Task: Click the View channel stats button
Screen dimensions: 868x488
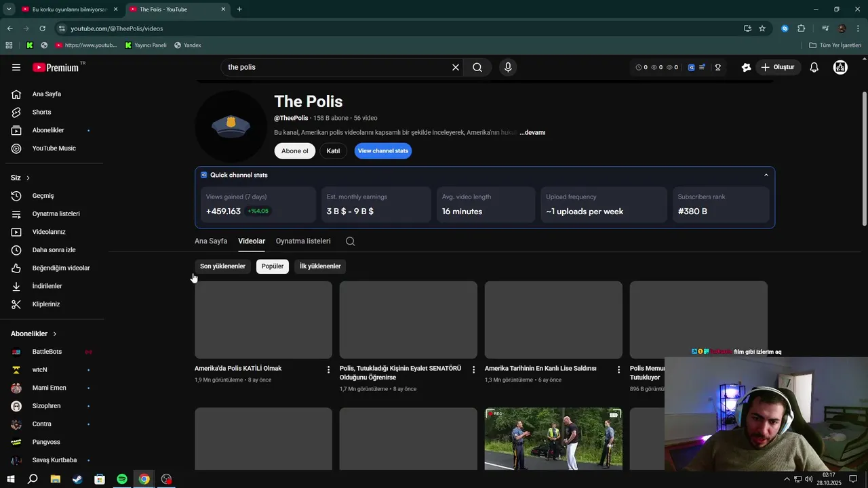Action: pos(383,151)
